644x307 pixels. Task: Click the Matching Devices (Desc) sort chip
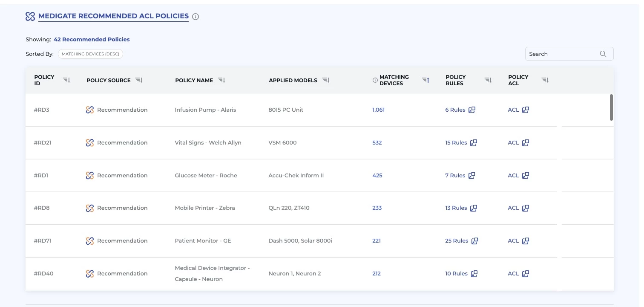90,54
